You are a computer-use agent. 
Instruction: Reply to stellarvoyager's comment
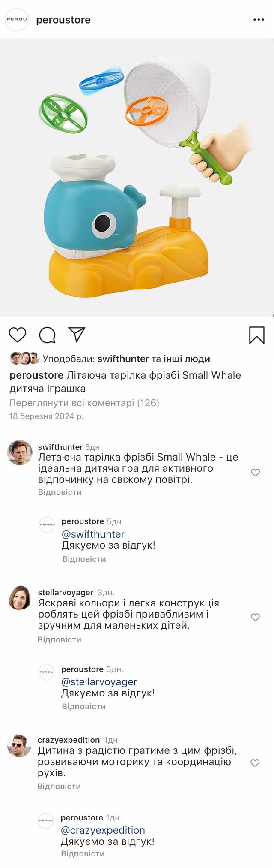click(59, 639)
